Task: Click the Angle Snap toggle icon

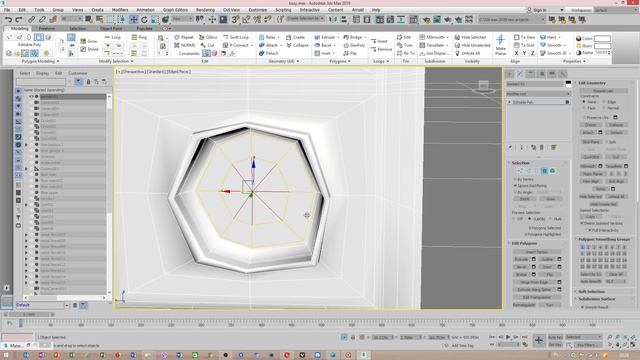Action: click(247, 19)
